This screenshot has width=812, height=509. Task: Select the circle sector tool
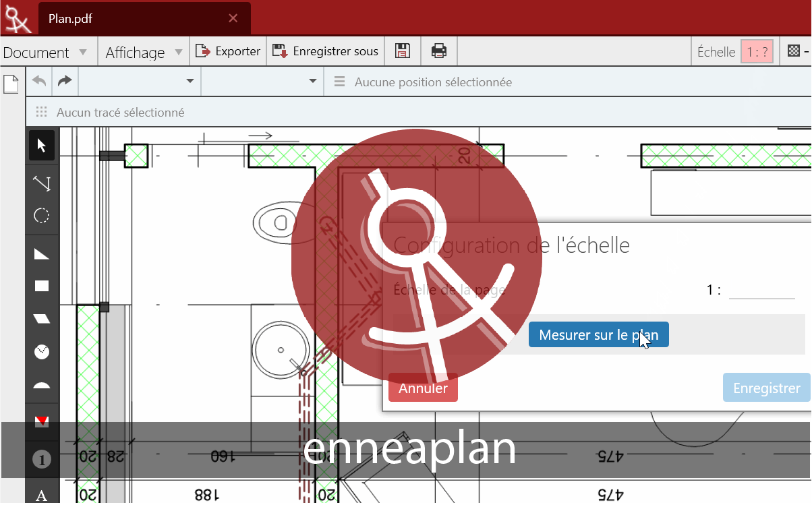coord(42,351)
